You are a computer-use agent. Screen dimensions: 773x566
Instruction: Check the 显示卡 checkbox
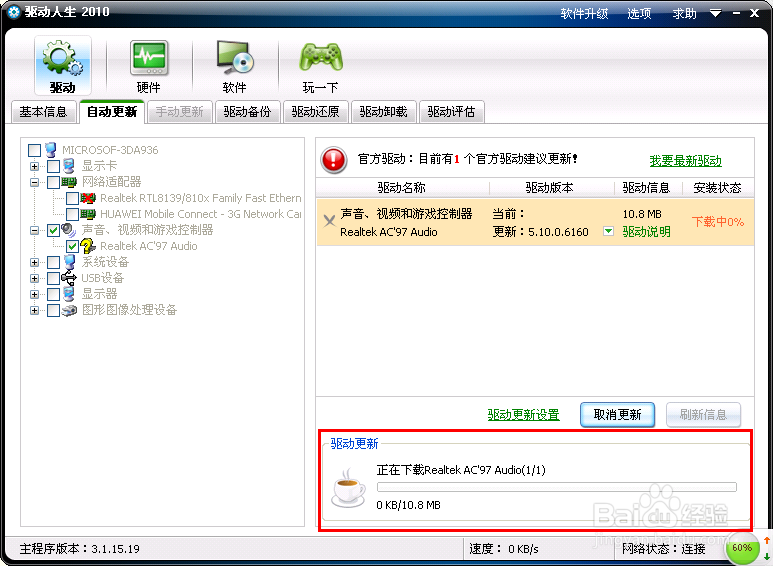click(53, 166)
